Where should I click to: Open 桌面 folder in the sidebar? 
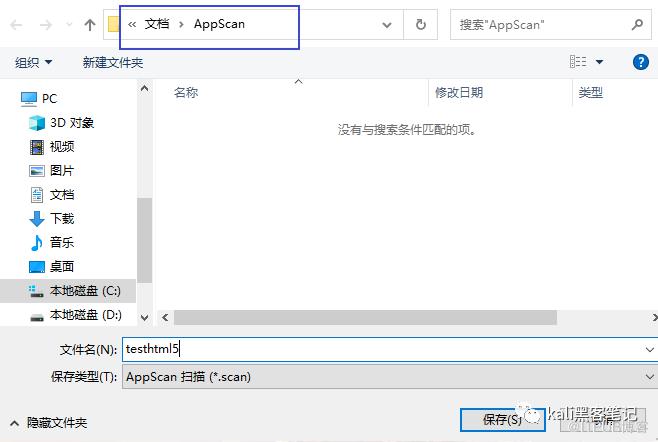point(52,267)
